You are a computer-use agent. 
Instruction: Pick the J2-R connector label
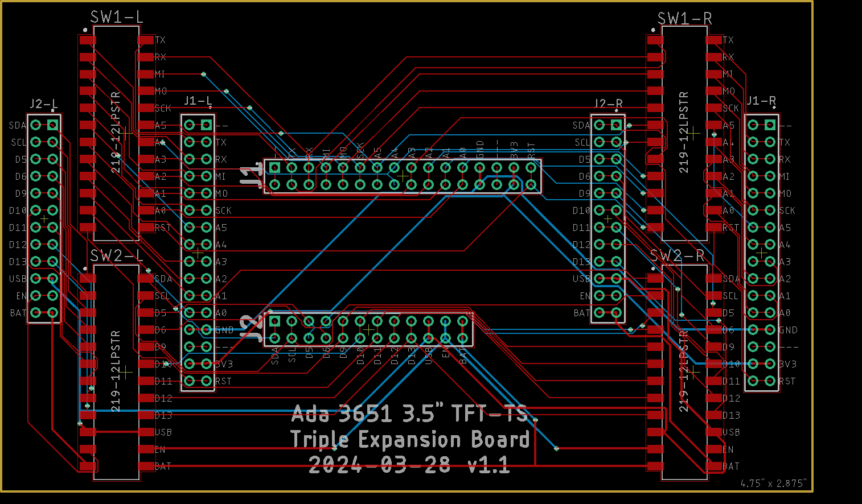608,104
